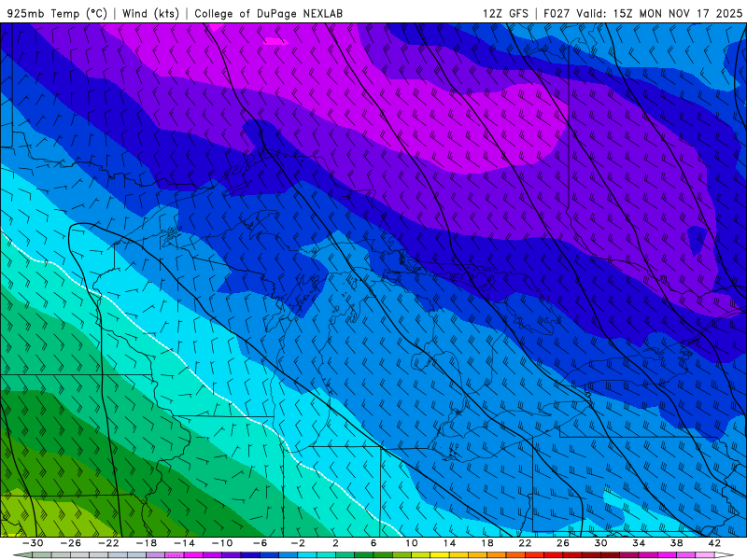Click the "F027" forecast hour text
The width and height of the screenshot is (747, 560).
click(x=557, y=13)
